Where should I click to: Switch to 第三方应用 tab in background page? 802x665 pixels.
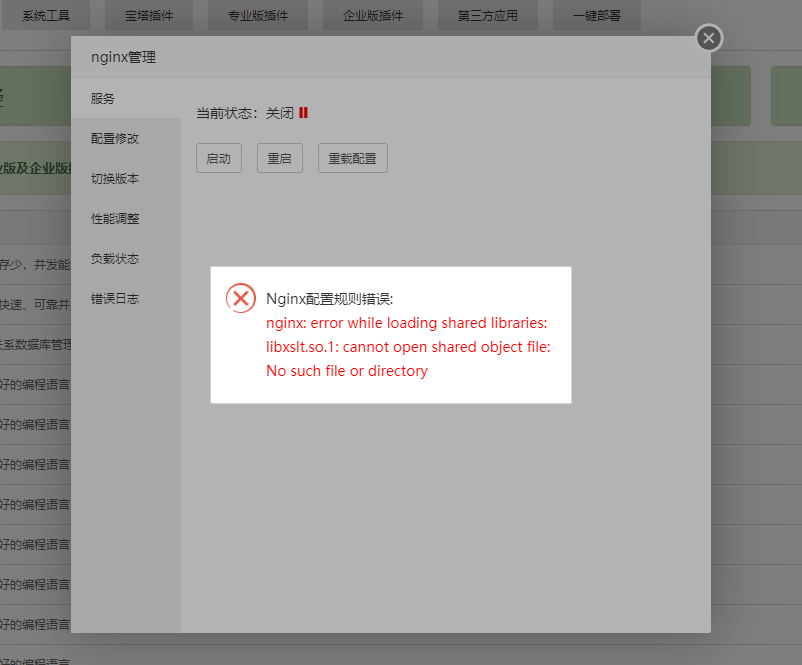[487, 15]
